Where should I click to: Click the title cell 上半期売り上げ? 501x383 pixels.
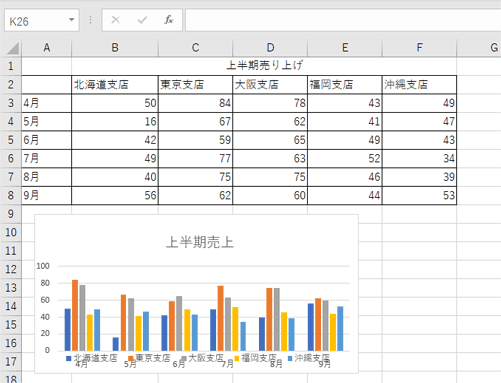(x=264, y=65)
